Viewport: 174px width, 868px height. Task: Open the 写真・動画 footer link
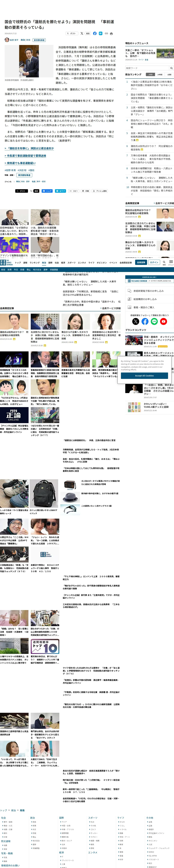(7, 853)
